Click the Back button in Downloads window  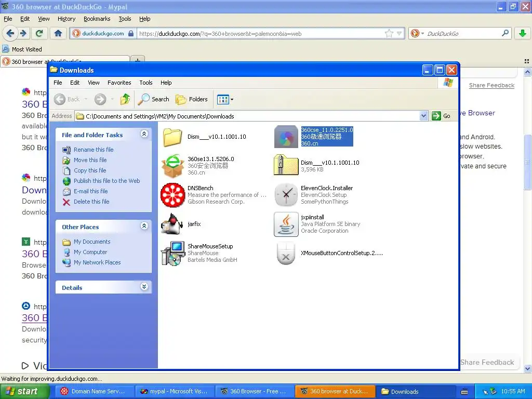coord(70,99)
